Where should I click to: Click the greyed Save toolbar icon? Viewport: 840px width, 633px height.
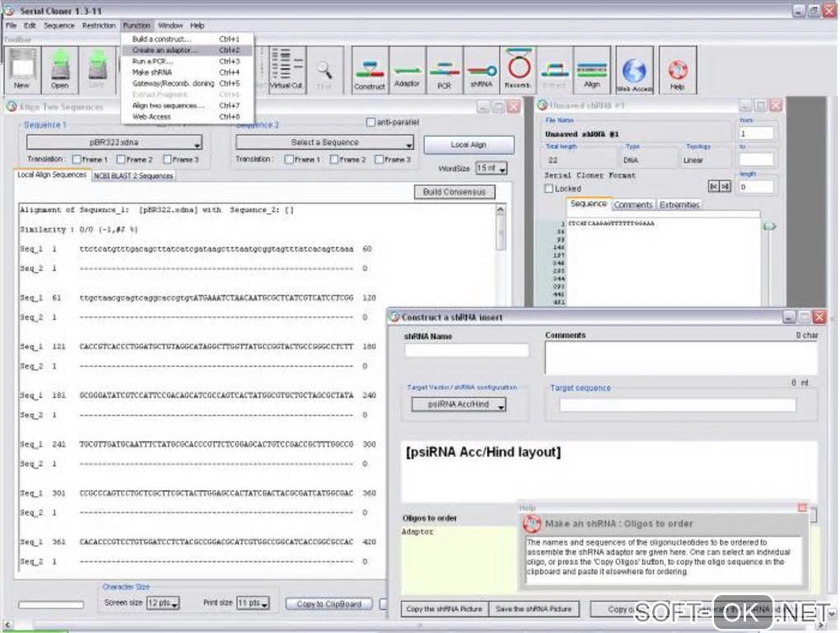(x=97, y=70)
